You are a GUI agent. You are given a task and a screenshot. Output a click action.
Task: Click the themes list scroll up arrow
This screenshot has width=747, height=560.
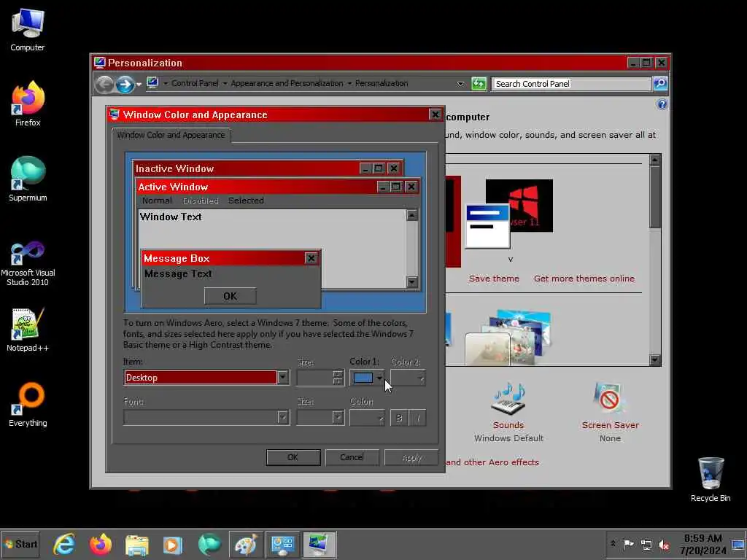655,160
